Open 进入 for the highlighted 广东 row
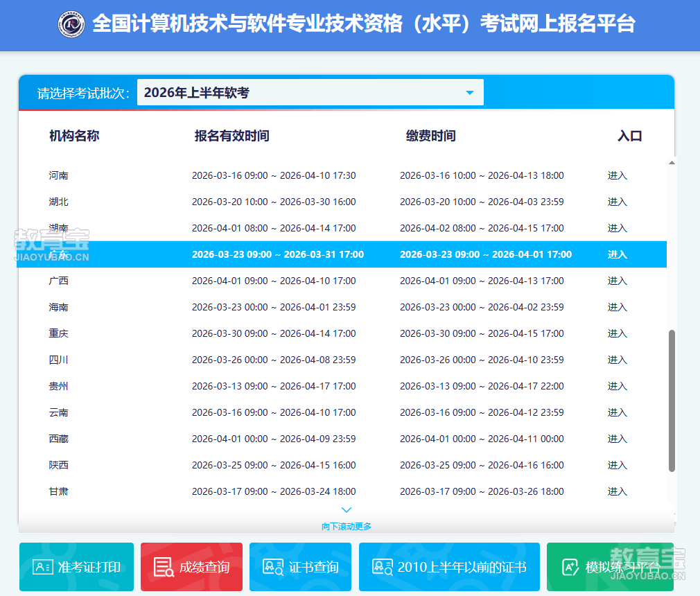Screen dimensions: 700x596 coord(617,254)
